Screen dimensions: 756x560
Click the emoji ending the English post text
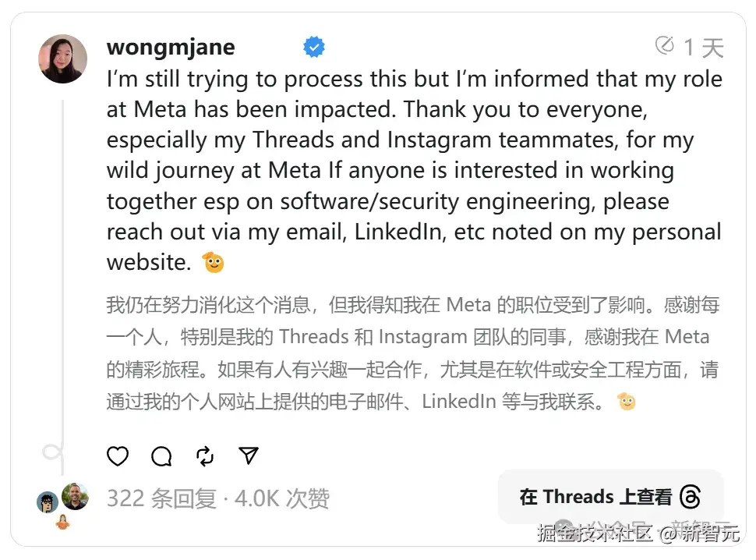(x=214, y=263)
